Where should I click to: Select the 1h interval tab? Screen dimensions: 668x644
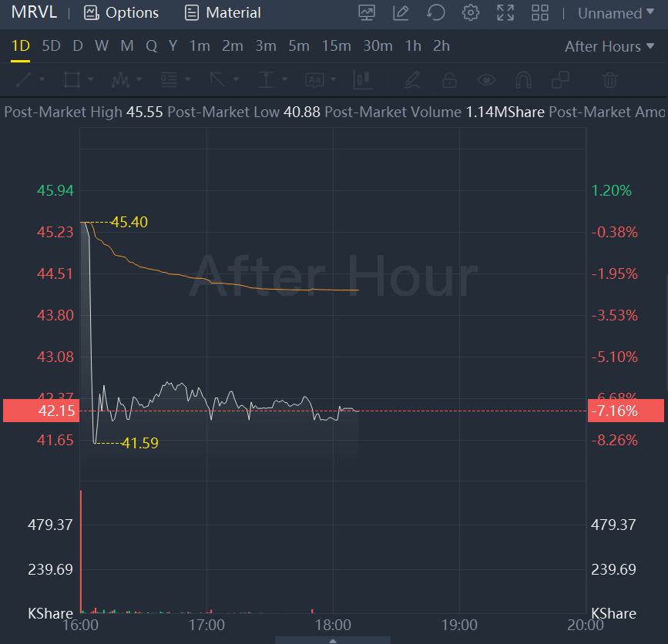413,46
